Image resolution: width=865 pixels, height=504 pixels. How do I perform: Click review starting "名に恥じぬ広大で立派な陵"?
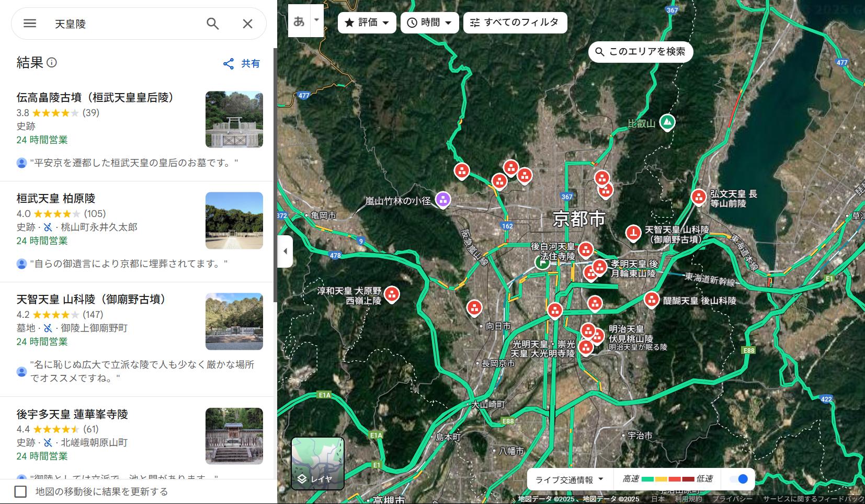click(x=142, y=371)
